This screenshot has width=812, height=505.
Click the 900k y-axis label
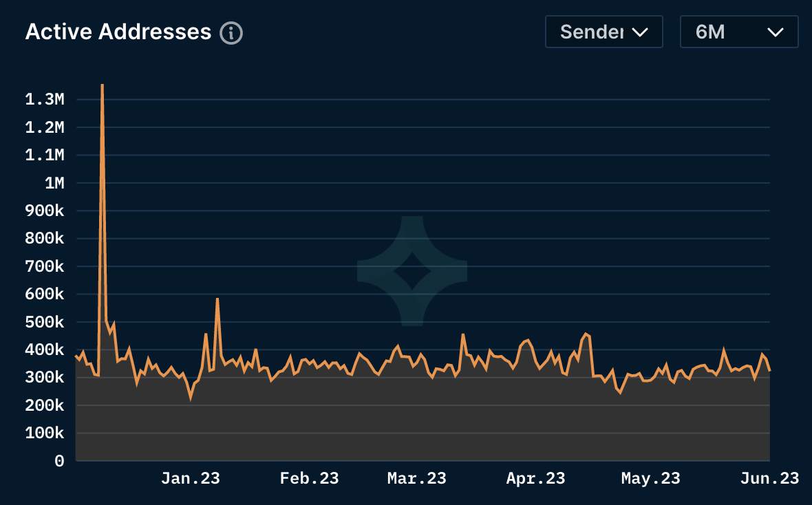click(45, 211)
